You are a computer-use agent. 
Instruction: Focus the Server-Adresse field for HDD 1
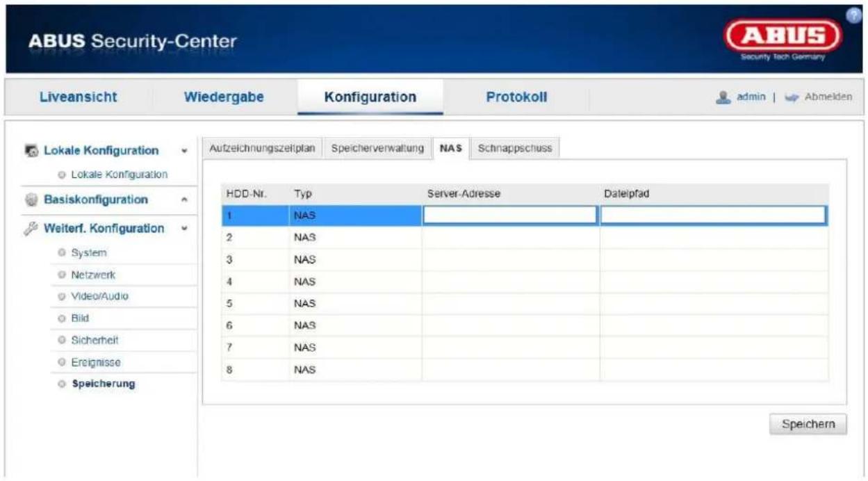click(x=510, y=215)
